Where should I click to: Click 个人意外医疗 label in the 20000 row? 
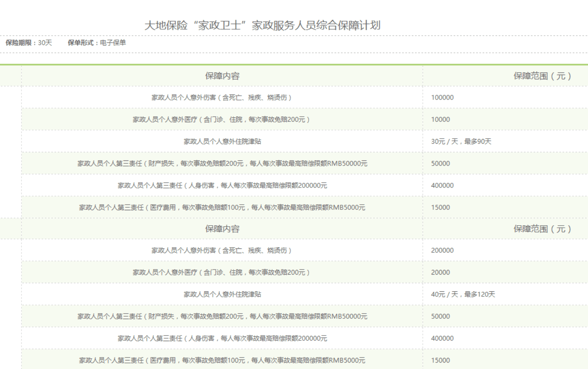[x=222, y=272]
